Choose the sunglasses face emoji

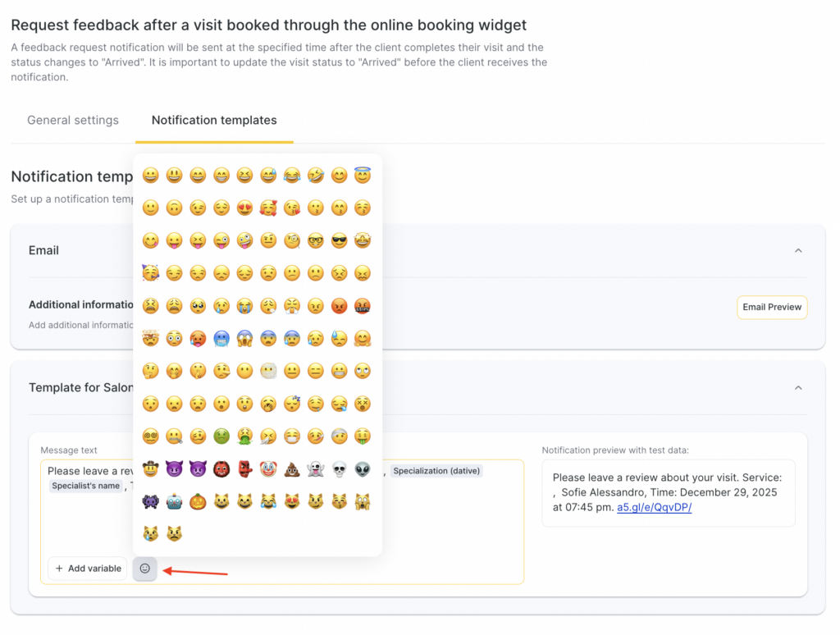coord(340,240)
